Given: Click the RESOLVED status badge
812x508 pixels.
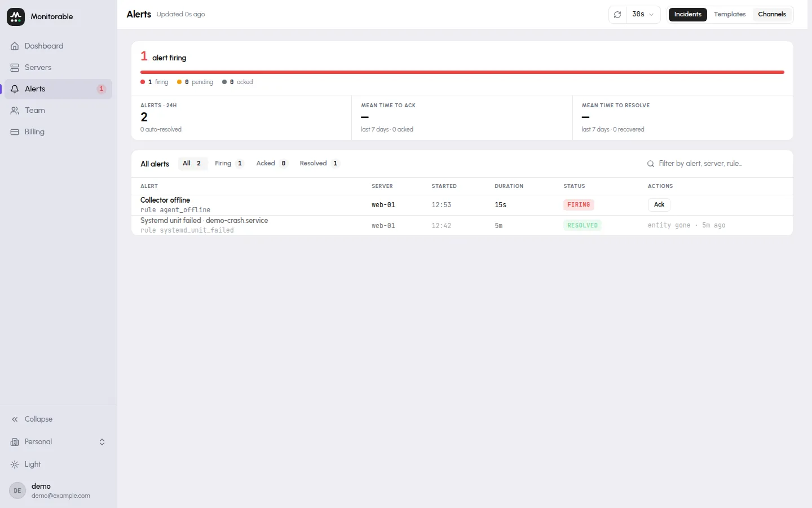Looking at the screenshot, I should point(582,225).
